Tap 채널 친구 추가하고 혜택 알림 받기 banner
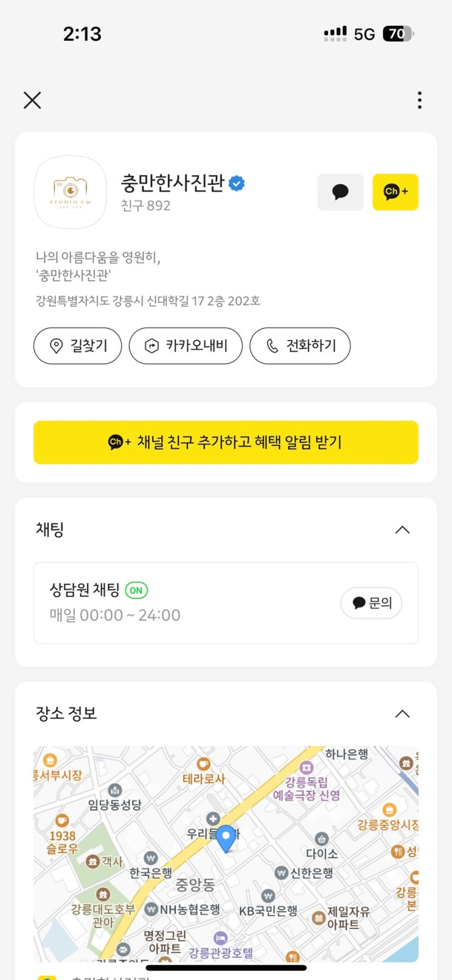The width and height of the screenshot is (452, 980). (x=226, y=442)
